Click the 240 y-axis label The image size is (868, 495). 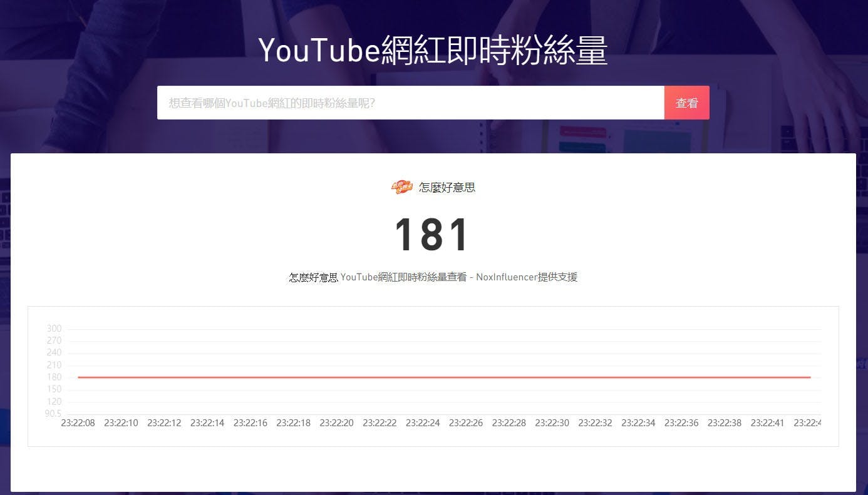tap(54, 352)
